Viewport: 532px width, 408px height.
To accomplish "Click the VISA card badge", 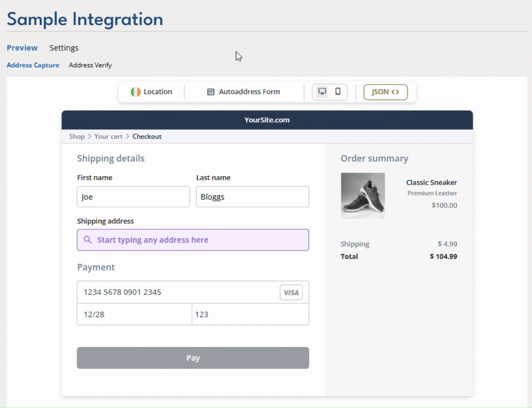I will pos(291,292).
